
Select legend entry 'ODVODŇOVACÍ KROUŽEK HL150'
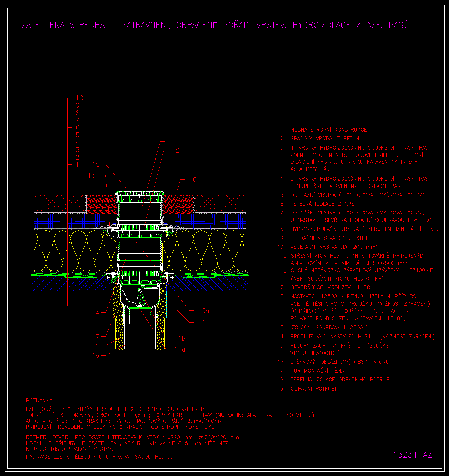(x=330, y=288)
